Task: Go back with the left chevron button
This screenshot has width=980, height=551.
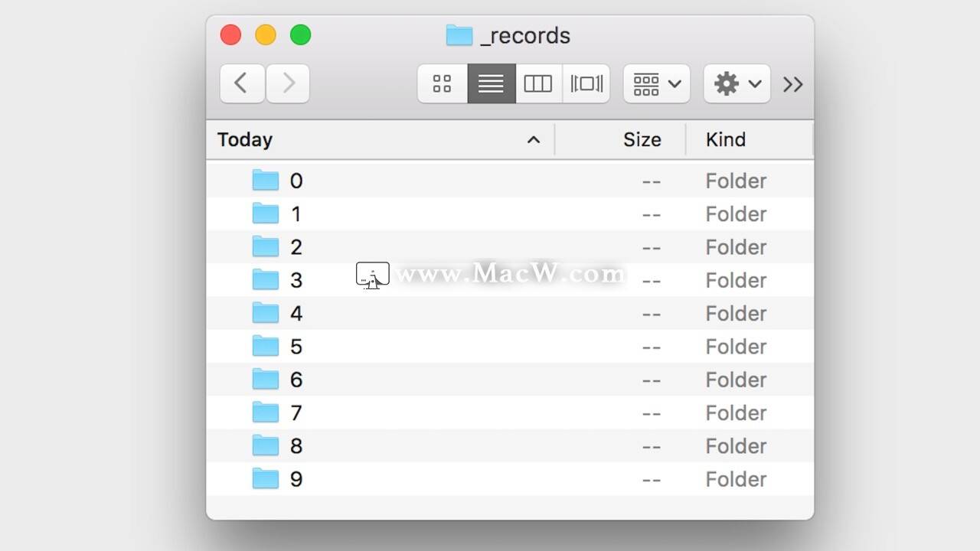Action: 242,83
